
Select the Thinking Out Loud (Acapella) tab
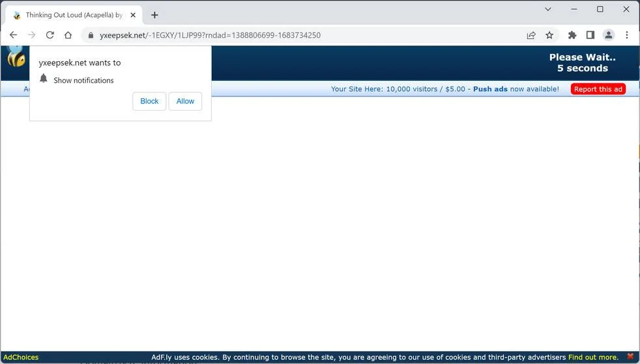(x=74, y=15)
